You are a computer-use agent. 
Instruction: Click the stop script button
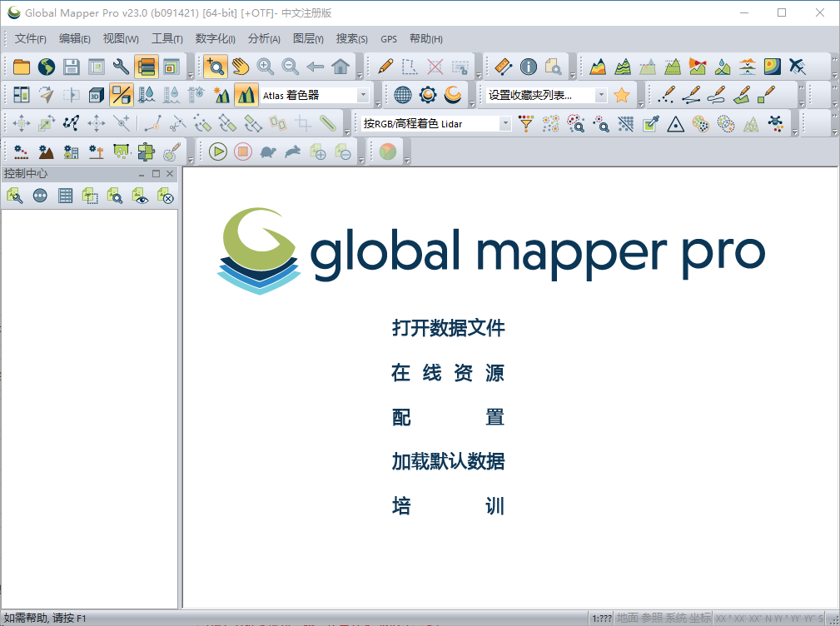pyautogui.click(x=243, y=152)
